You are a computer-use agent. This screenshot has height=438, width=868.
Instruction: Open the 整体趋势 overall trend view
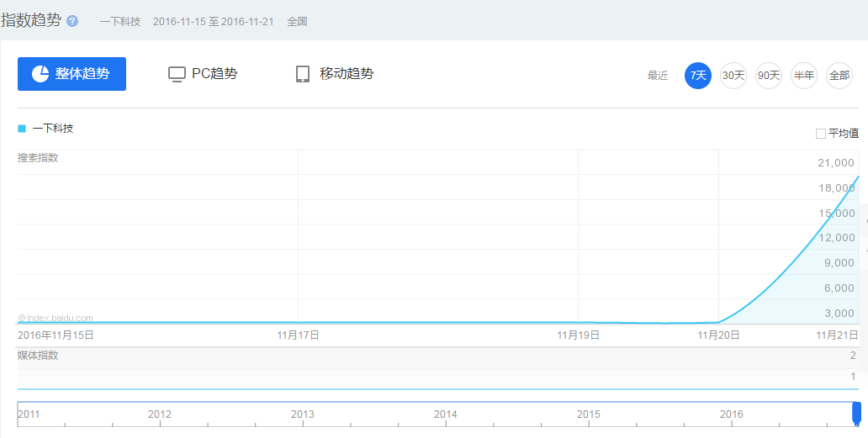pos(71,74)
